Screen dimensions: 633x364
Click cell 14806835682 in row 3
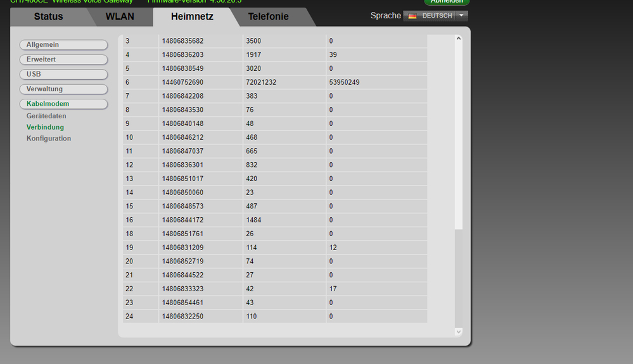[201, 41]
